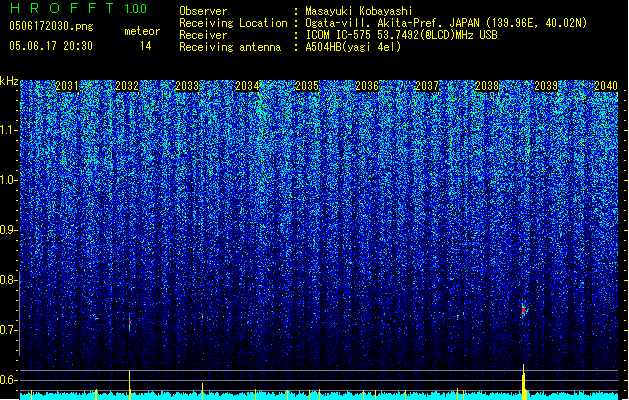Click the 2039 time marker

[x=546, y=87]
